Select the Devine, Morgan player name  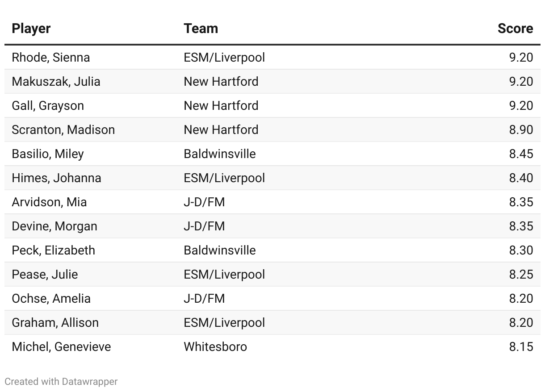coord(54,226)
